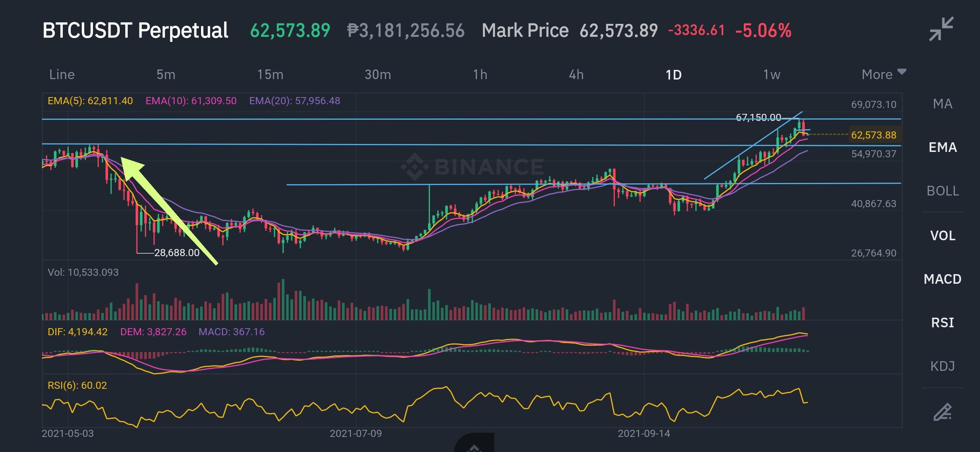The width and height of the screenshot is (980, 452).
Task: Open the drawing pencil tool
Action: coord(943,412)
